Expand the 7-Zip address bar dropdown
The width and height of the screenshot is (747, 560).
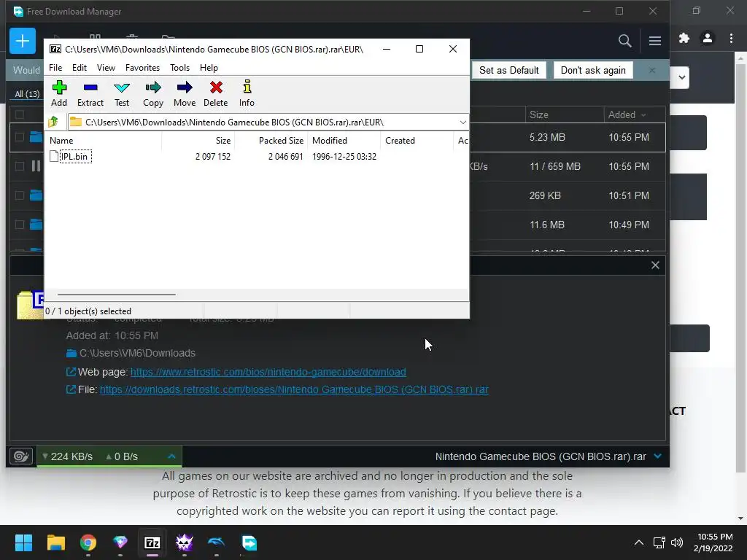(x=462, y=122)
